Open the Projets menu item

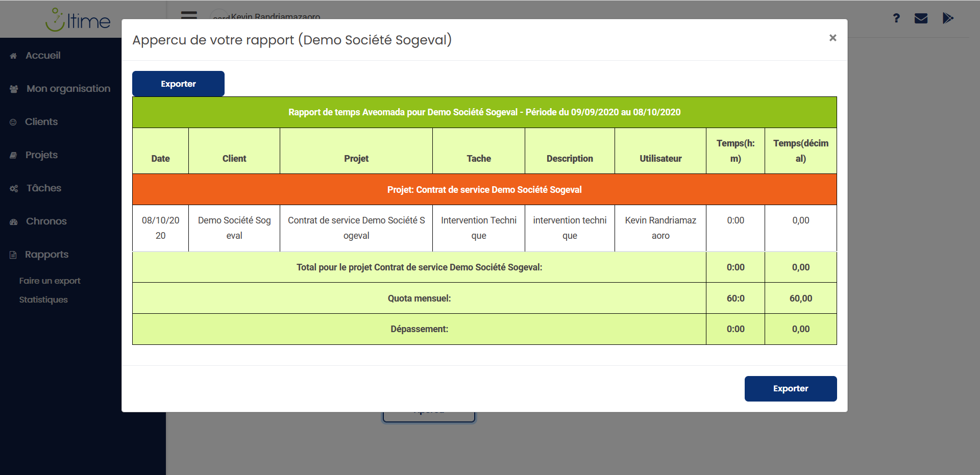click(41, 155)
